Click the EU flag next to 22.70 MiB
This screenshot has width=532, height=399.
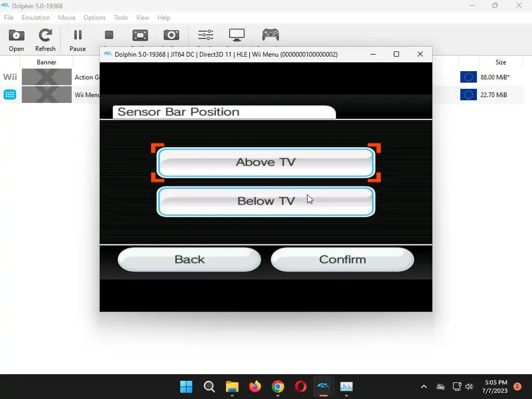click(x=468, y=95)
